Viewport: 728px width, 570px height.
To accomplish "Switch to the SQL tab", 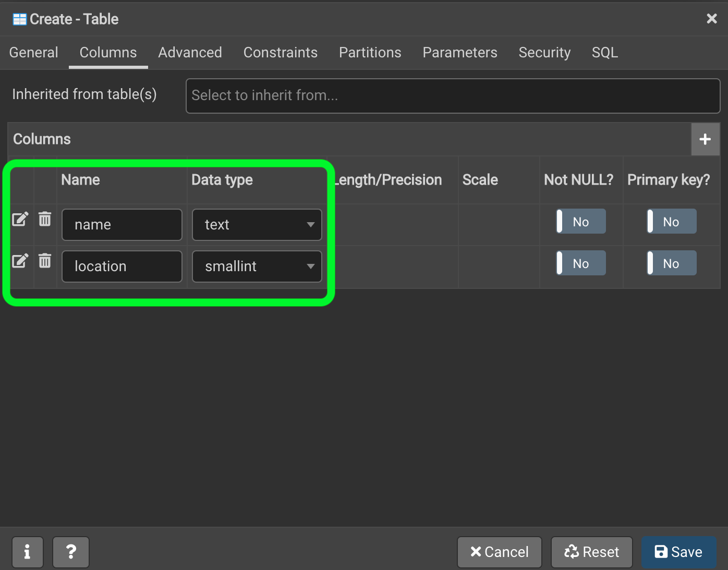I will tap(604, 52).
